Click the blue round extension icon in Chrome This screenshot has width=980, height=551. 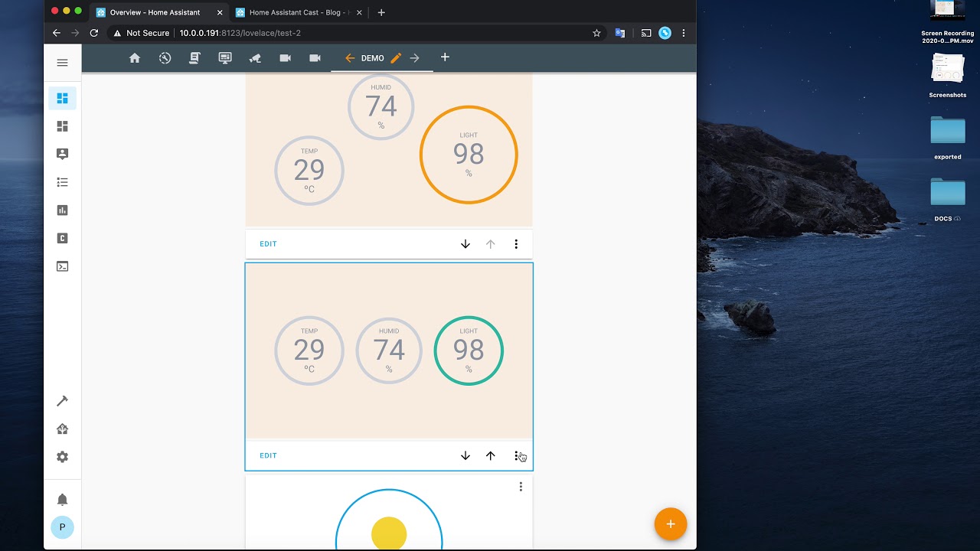coord(665,33)
